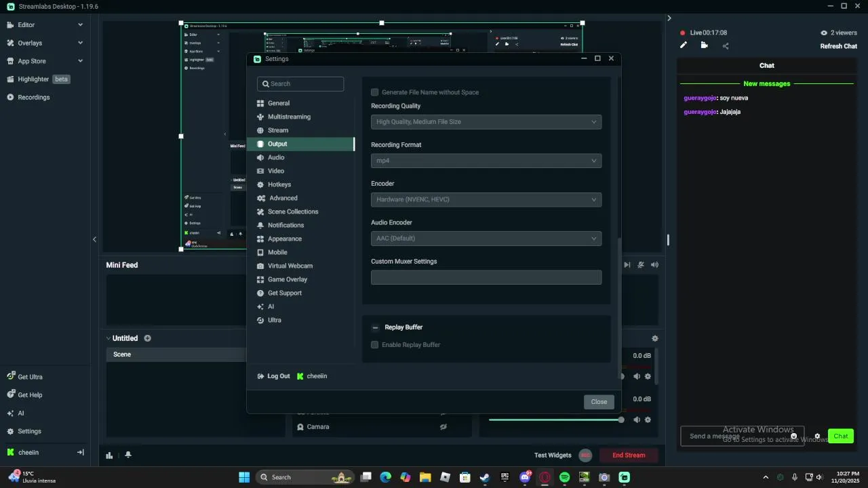Open the App Store in the left sidebar
This screenshot has height=488, width=868.
pyautogui.click(x=31, y=61)
